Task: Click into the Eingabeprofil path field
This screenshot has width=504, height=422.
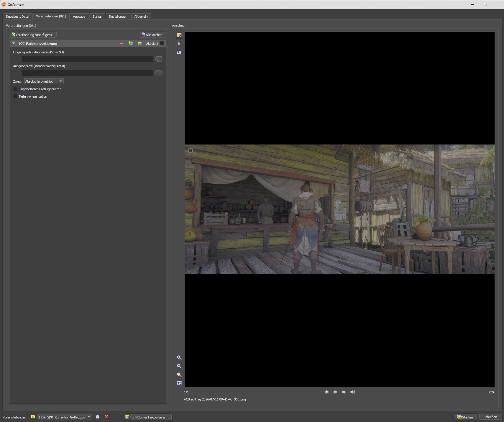Action: point(87,59)
